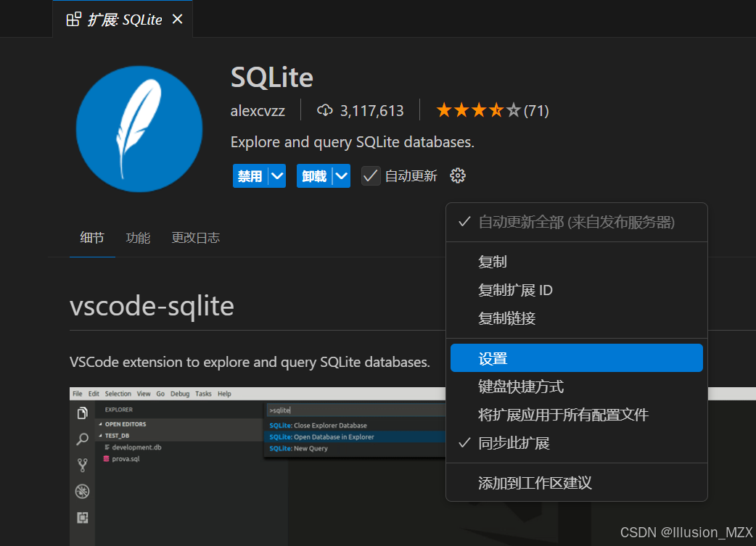Image resolution: width=756 pixels, height=546 pixels.
Task: Switch to the 细节 tab
Action: coord(92,238)
